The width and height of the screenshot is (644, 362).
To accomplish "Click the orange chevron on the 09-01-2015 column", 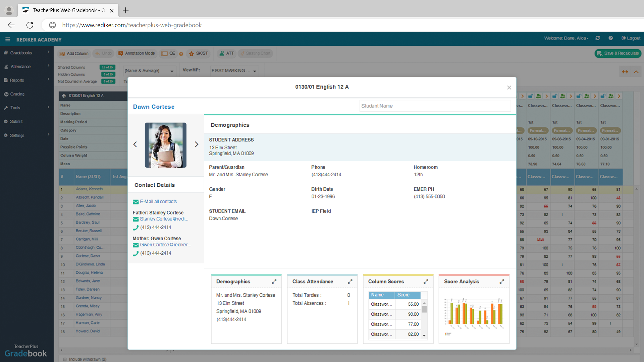I will click(x=619, y=96).
